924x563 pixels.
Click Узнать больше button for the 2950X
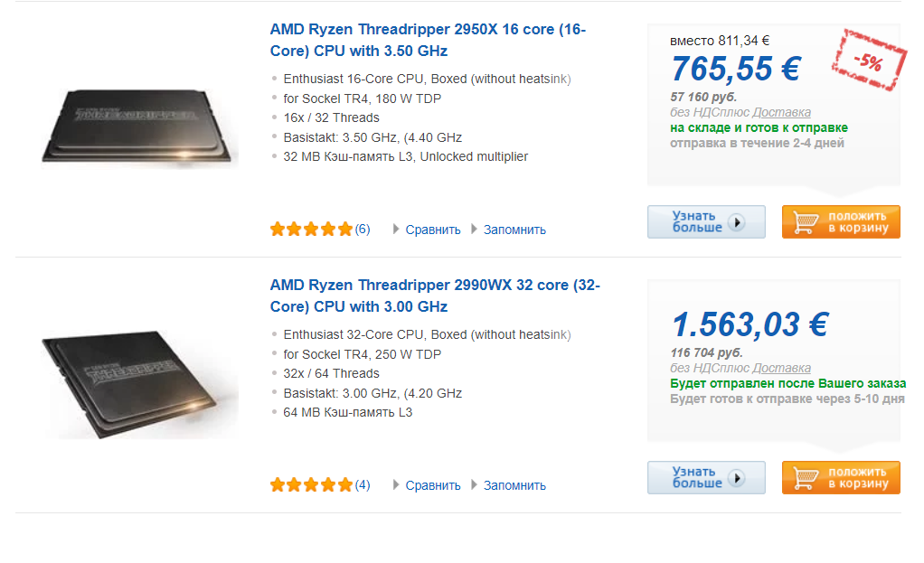[x=706, y=222]
